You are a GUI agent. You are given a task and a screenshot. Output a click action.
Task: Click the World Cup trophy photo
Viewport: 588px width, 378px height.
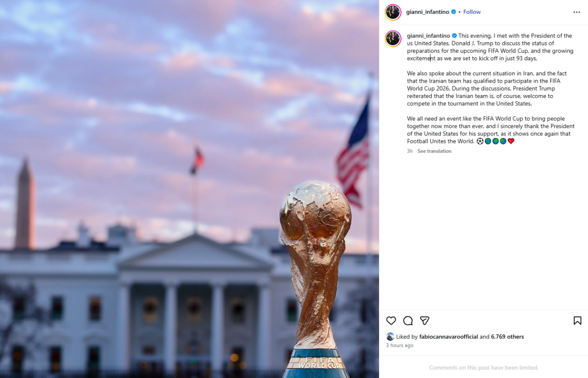coord(189,189)
